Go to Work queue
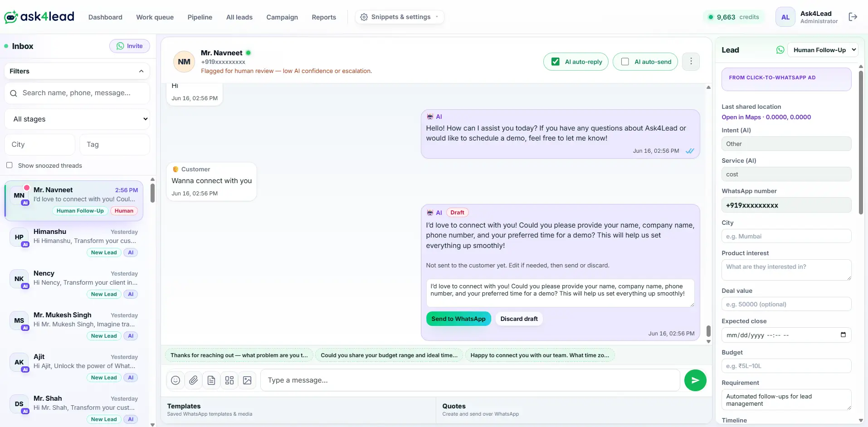The height and width of the screenshot is (427, 868). click(x=155, y=17)
